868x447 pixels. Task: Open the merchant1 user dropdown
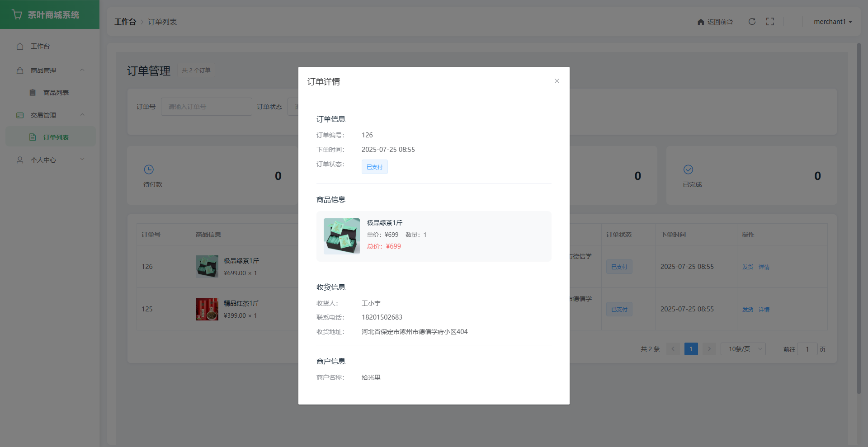[833, 22]
